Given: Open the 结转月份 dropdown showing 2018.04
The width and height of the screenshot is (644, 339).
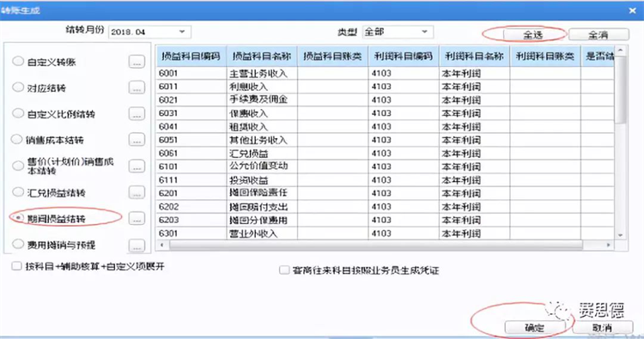Looking at the screenshot, I should tap(149, 32).
